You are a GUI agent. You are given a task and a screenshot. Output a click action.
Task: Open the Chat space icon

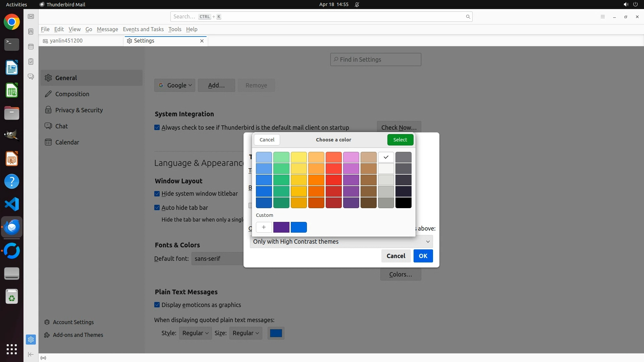click(31, 77)
